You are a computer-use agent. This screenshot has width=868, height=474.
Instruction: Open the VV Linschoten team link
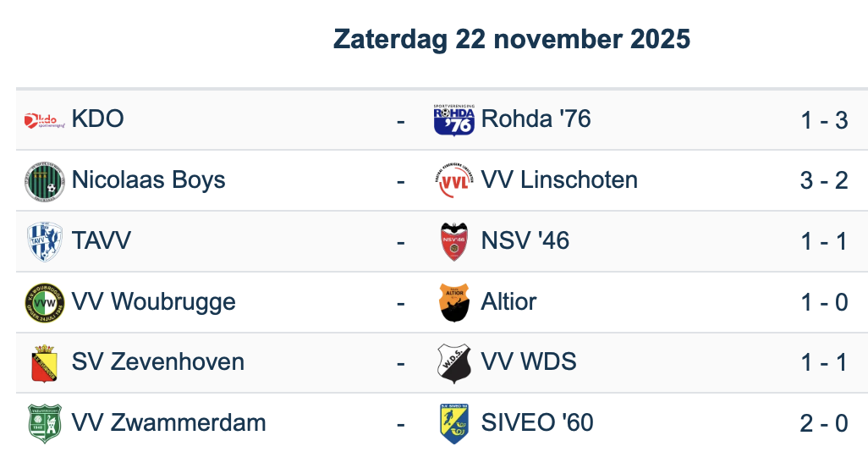[559, 180]
